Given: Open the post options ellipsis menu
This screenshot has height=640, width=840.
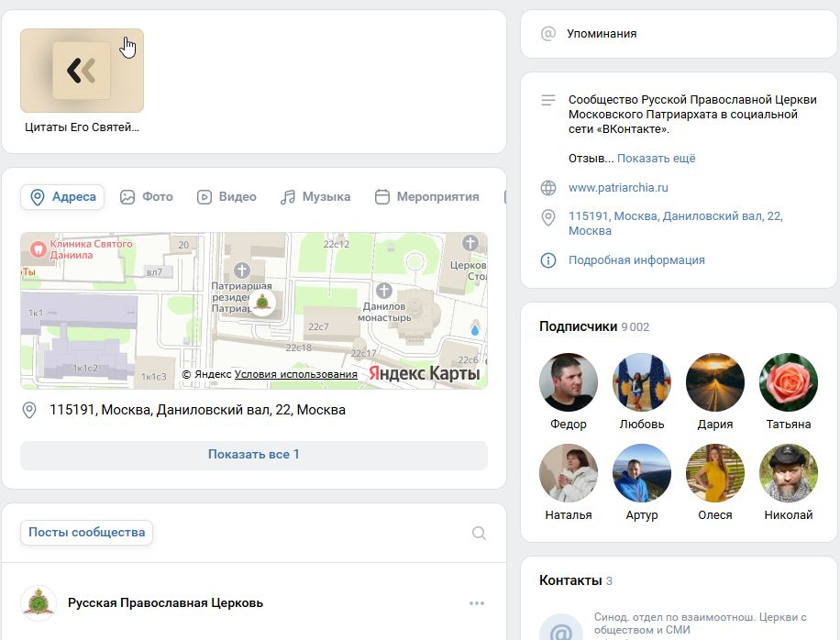Looking at the screenshot, I should click(477, 602).
